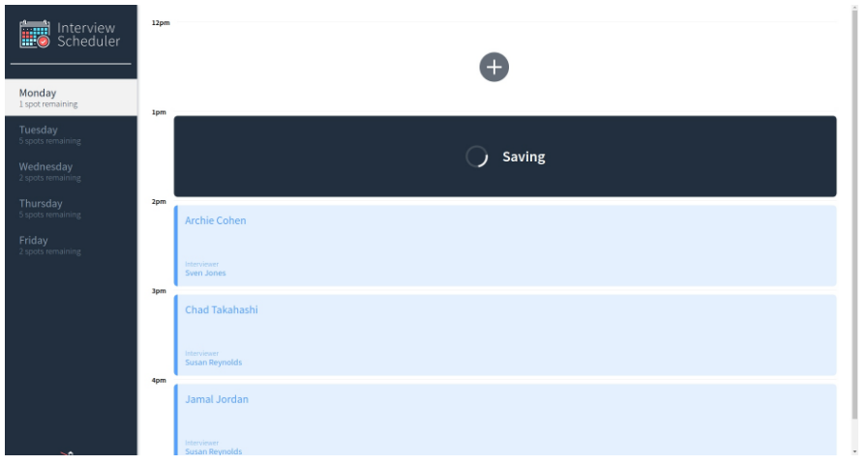The height and width of the screenshot is (464, 868).
Task: Click the 3pm time label
Action: click(x=159, y=291)
